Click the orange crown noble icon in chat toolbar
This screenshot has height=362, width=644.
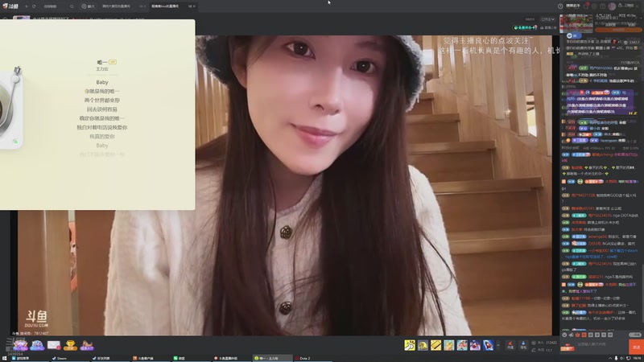(x=578, y=335)
